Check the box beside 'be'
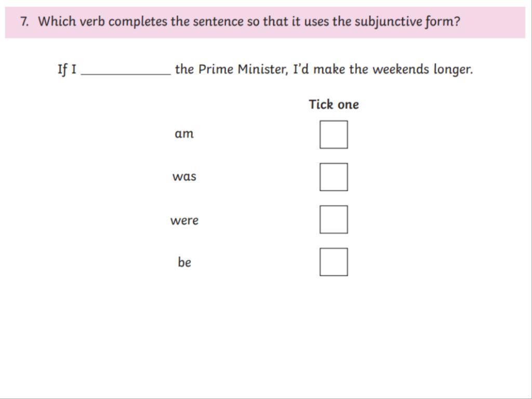The width and height of the screenshot is (532, 399). coord(334,262)
